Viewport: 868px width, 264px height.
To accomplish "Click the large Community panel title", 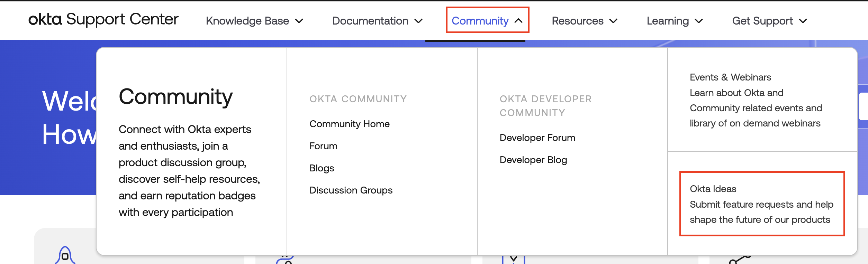I will coord(175,97).
